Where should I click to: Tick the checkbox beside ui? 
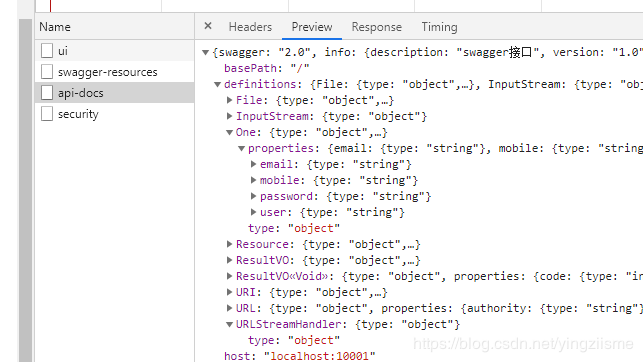pyautogui.click(x=47, y=51)
